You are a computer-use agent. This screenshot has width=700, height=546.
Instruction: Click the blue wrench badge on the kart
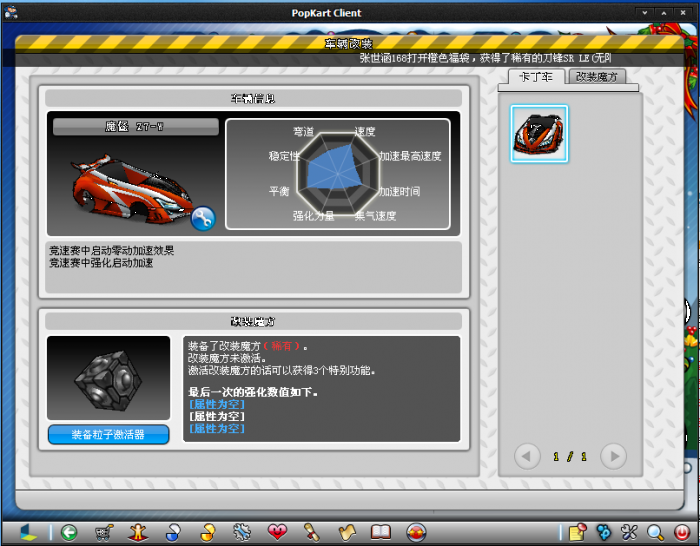[203, 218]
